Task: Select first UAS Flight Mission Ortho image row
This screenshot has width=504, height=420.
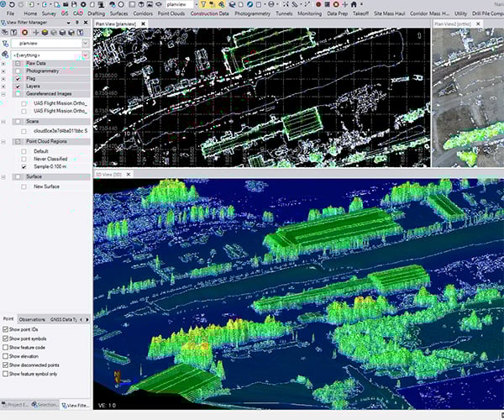Action: click(60, 103)
